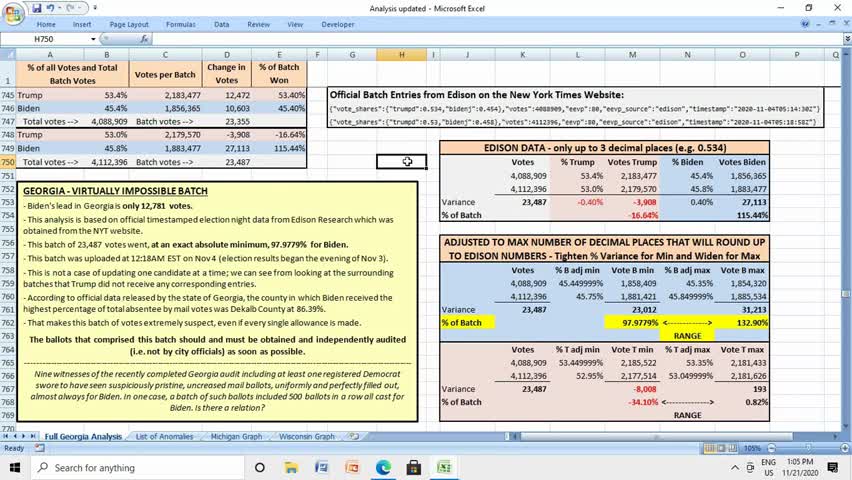Select the 132.90% highlighted cell
The height and width of the screenshot is (480, 852).
click(x=742, y=323)
